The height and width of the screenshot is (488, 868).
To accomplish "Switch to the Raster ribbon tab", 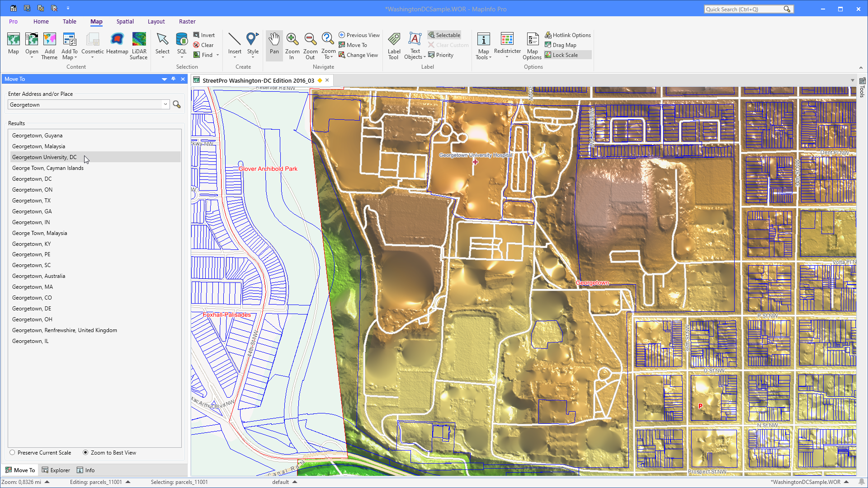I will [x=187, y=21].
